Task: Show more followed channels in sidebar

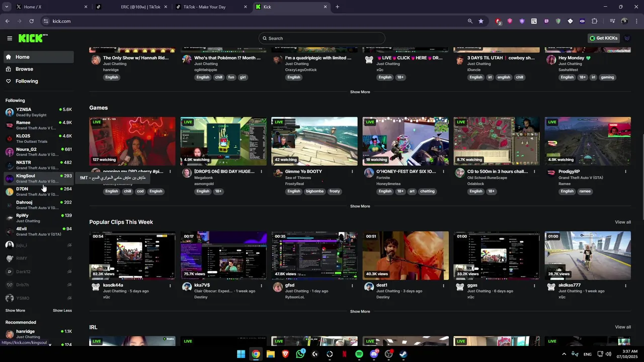Action: point(15,310)
